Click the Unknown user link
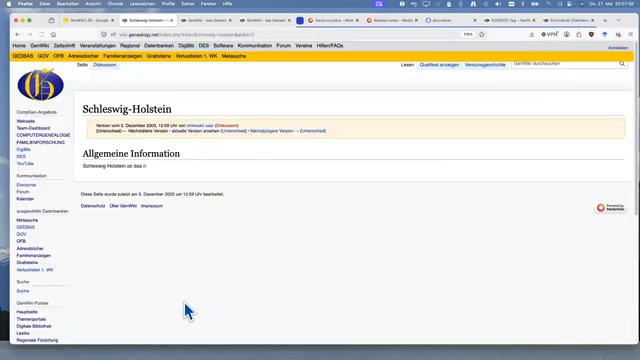This screenshot has width=640, height=360. coord(200,126)
